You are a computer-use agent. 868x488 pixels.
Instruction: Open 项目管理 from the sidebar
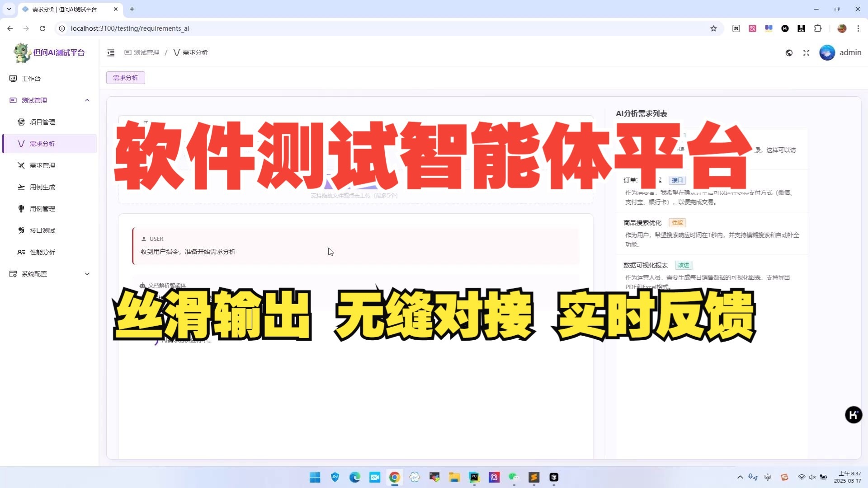pyautogui.click(x=42, y=122)
